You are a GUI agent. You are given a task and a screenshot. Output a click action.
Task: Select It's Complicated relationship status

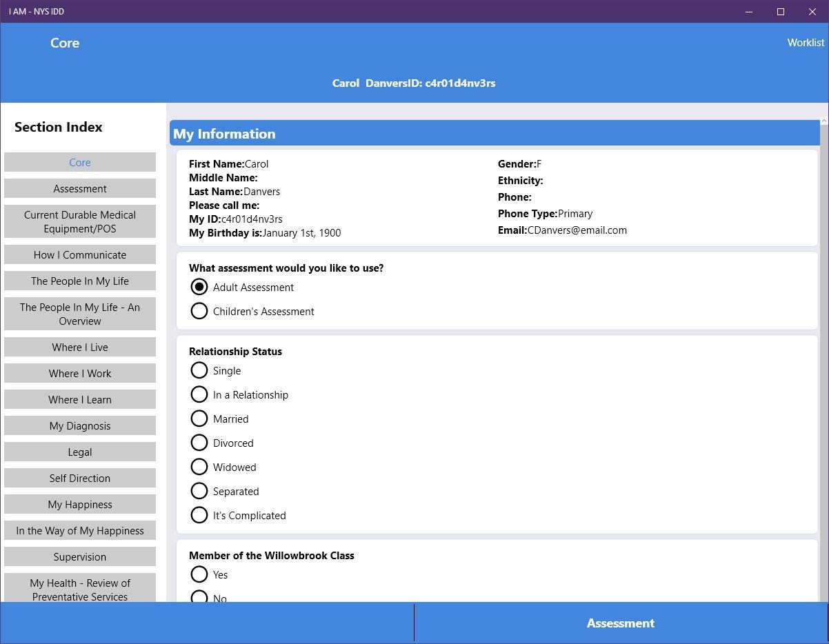pos(199,515)
